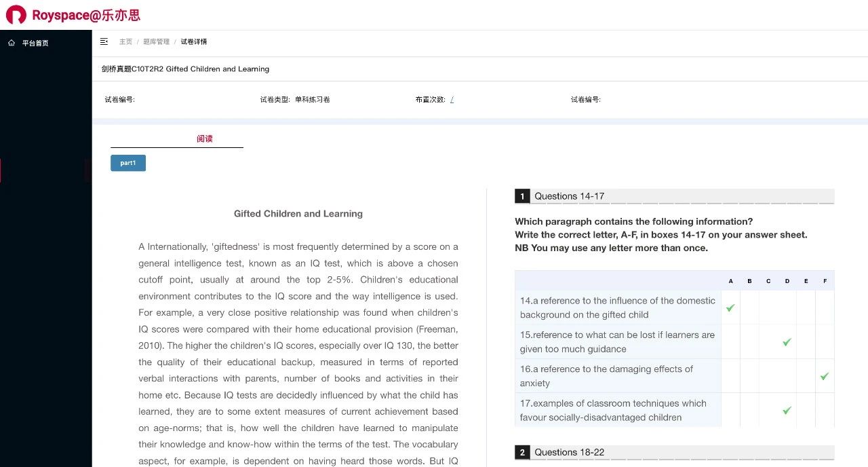Screen dimensions: 868x467
Task: Click the number 2 badge of Questions 18-22
Action: pos(522,452)
